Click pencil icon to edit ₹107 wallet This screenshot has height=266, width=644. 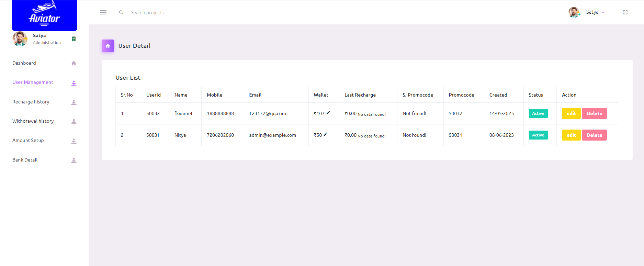click(328, 113)
